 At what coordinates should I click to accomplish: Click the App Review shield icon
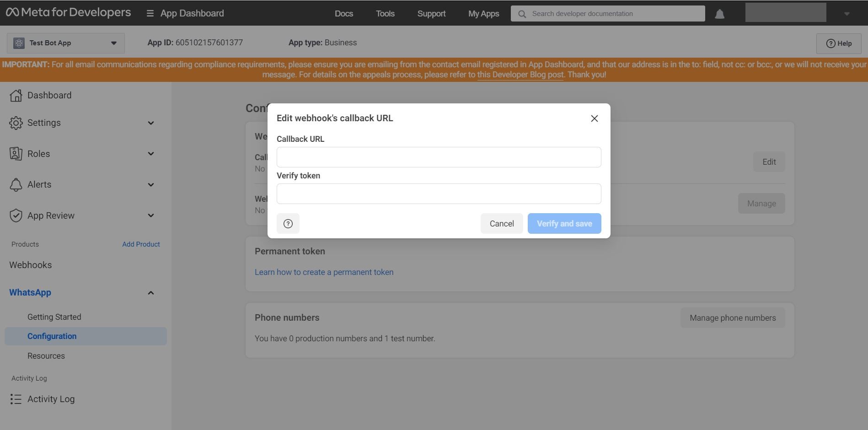[16, 215]
